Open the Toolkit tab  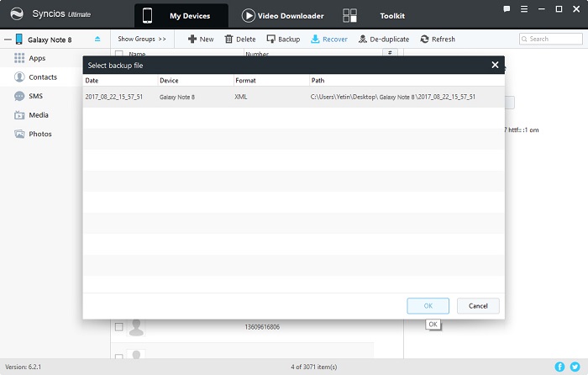(392, 16)
